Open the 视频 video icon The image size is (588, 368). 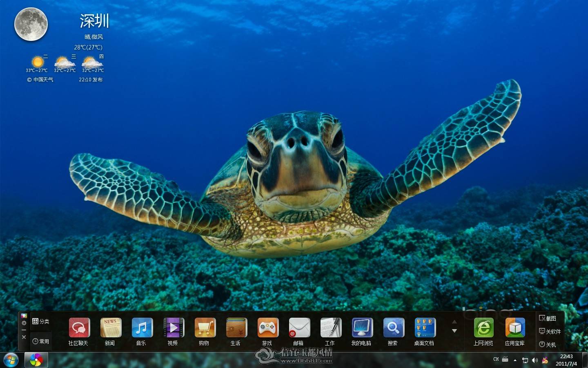173,328
